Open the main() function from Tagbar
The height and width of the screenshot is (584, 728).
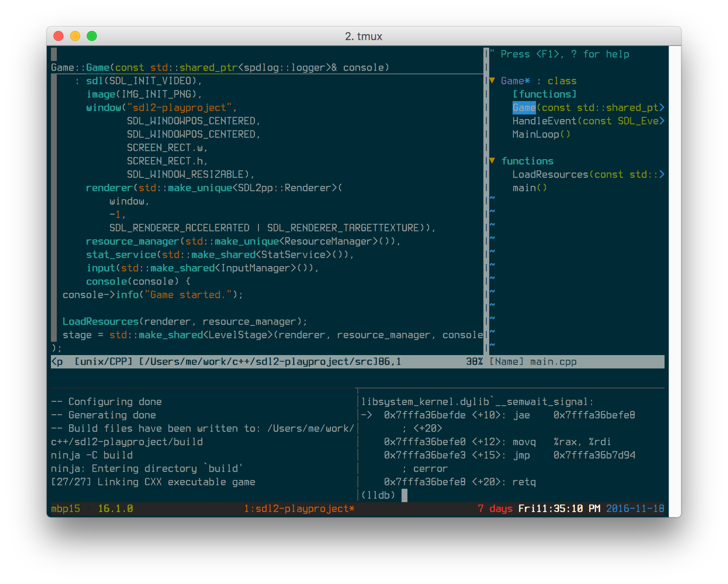[529, 188]
